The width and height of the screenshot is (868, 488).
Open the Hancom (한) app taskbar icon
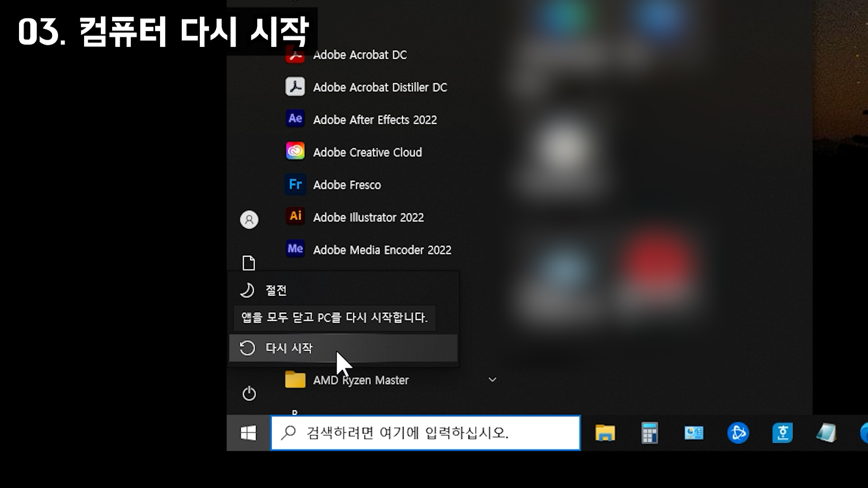782,433
